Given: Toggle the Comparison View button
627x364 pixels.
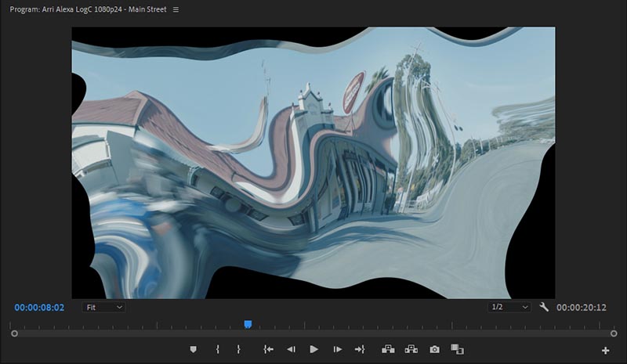Looking at the screenshot, I should click(457, 350).
